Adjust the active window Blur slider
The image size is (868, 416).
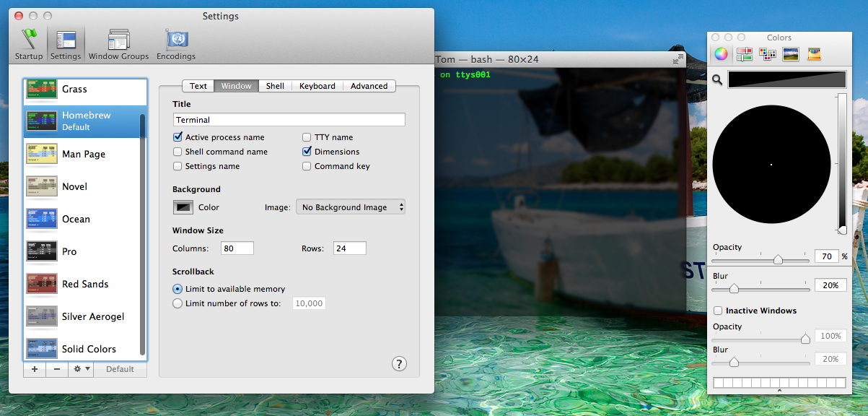pos(760,288)
